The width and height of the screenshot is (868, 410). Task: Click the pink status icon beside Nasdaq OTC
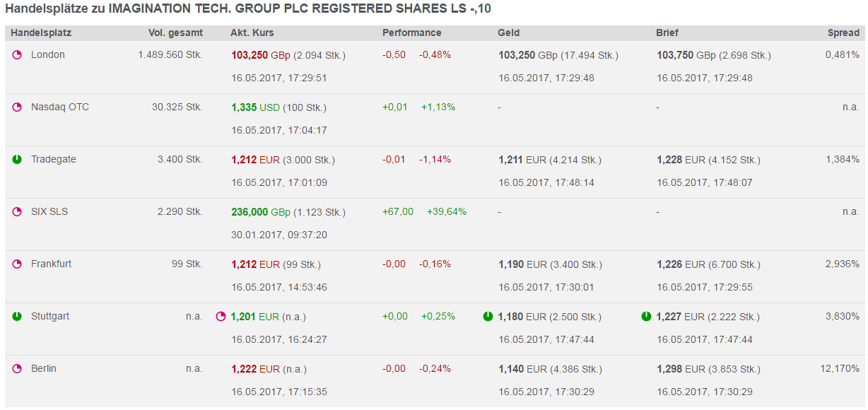(18, 107)
